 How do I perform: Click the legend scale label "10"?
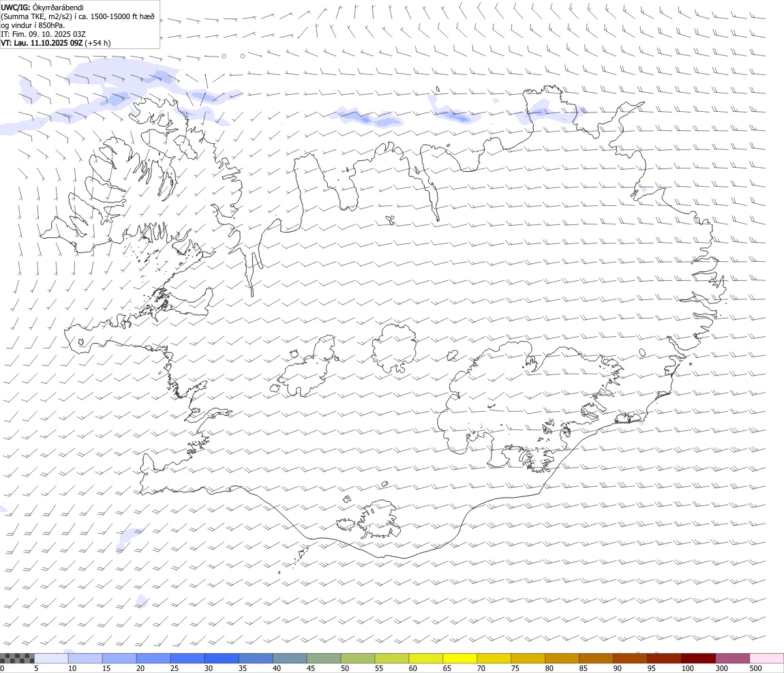pyautogui.click(x=72, y=668)
